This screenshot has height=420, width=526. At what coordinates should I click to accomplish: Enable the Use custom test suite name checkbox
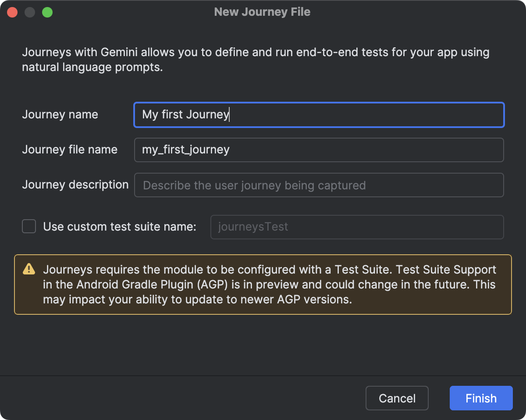click(29, 226)
